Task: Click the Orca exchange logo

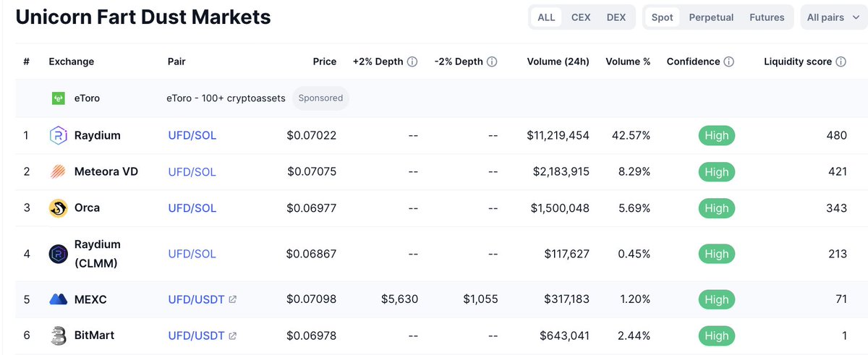Action: coord(59,208)
